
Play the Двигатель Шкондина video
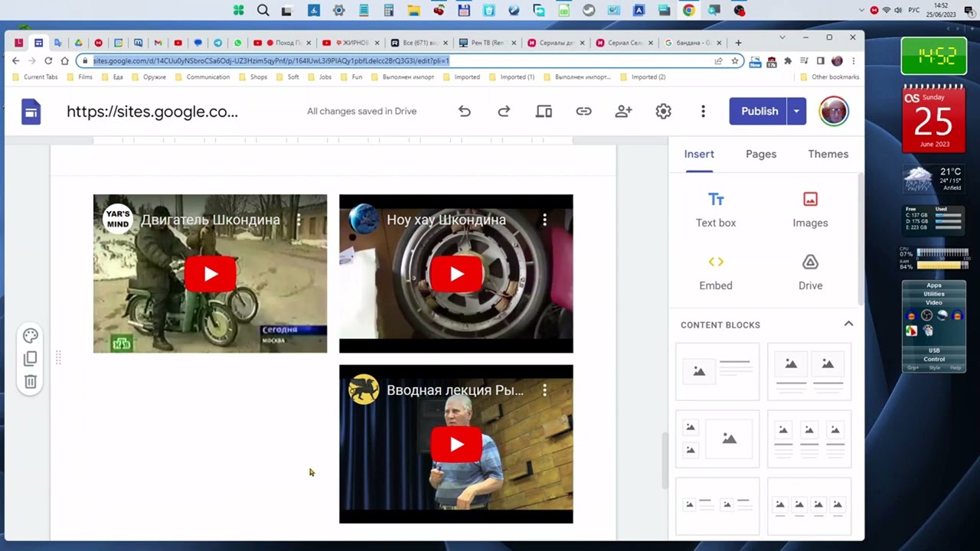pyautogui.click(x=210, y=274)
